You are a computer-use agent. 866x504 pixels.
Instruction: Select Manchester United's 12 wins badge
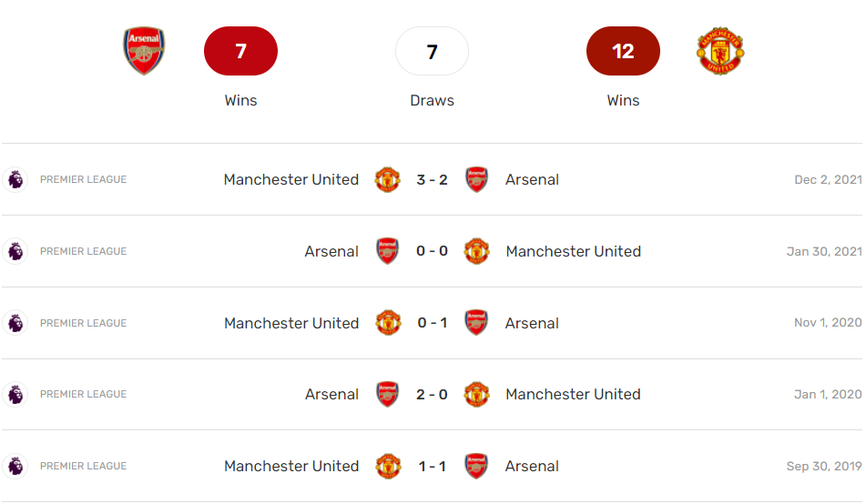(x=623, y=51)
